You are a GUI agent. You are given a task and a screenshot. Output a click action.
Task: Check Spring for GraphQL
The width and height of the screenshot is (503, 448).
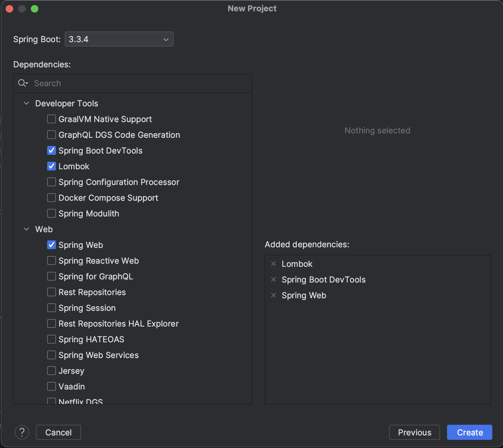[52, 276]
